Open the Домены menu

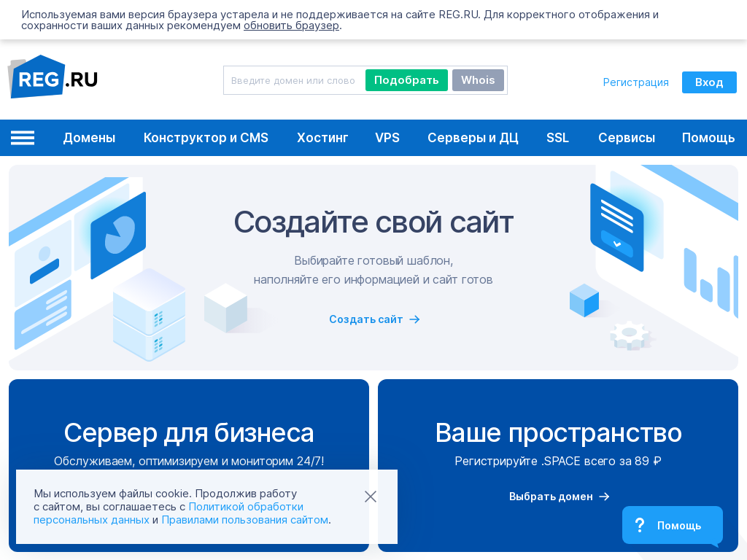[x=89, y=138]
